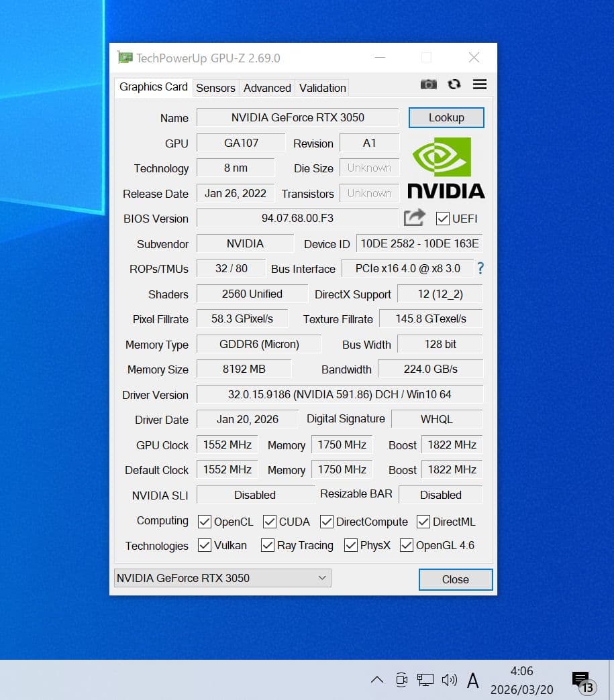Image resolution: width=614 pixels, height=700 pixels.
Task: Click the Meet Now tray icon
Action: click(x=401, y=680)
